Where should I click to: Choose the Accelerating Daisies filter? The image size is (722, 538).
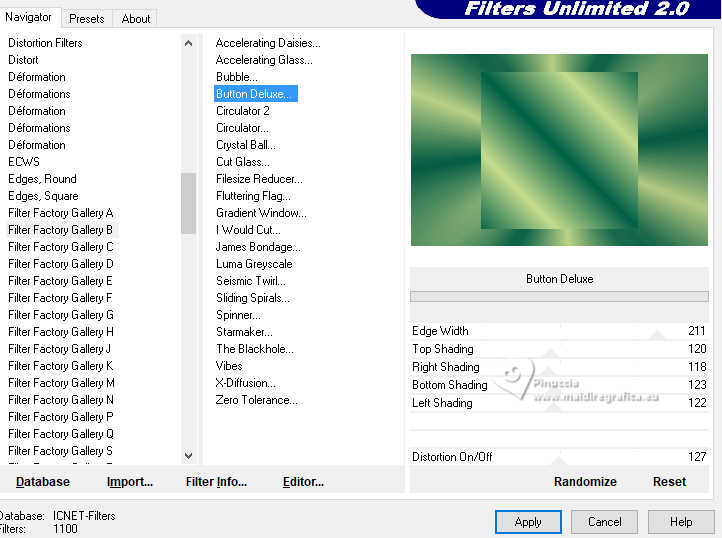click(x=268, y=43)
